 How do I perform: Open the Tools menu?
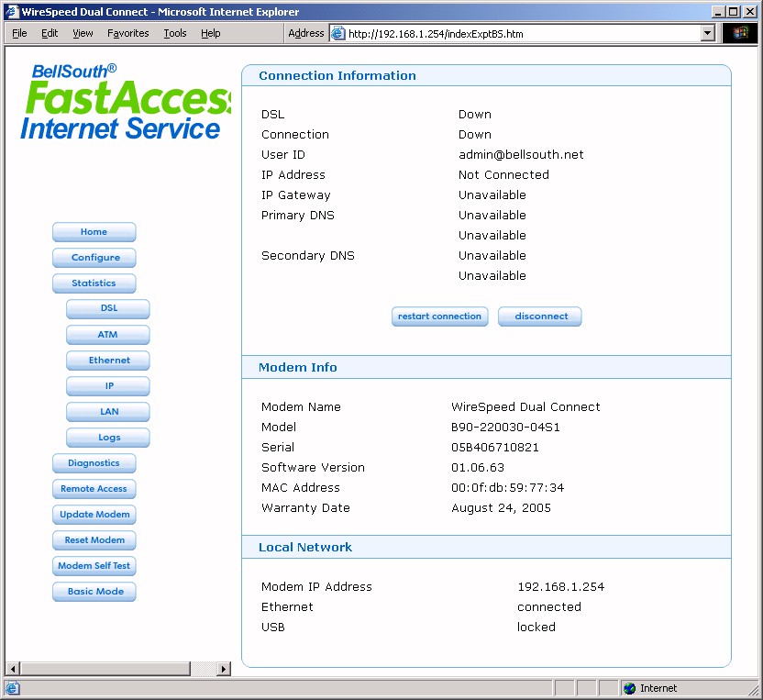tap(174, 33)
